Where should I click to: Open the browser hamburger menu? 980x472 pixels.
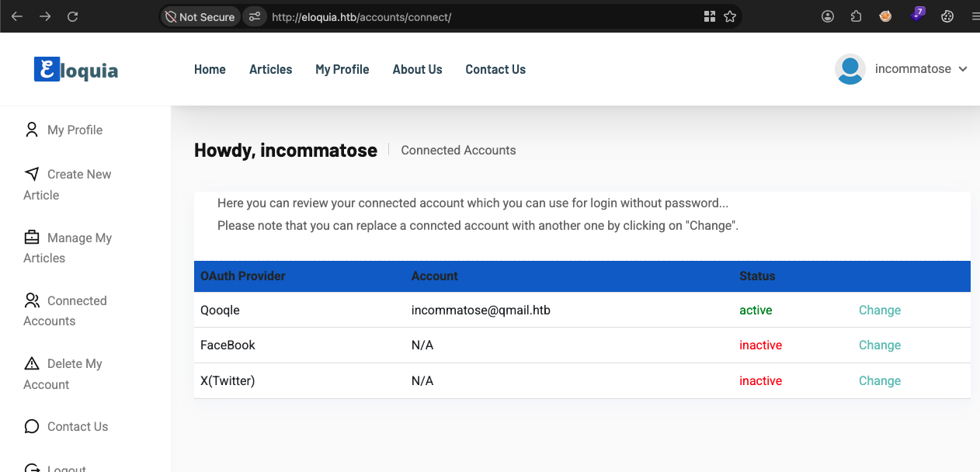coord(975,16)
